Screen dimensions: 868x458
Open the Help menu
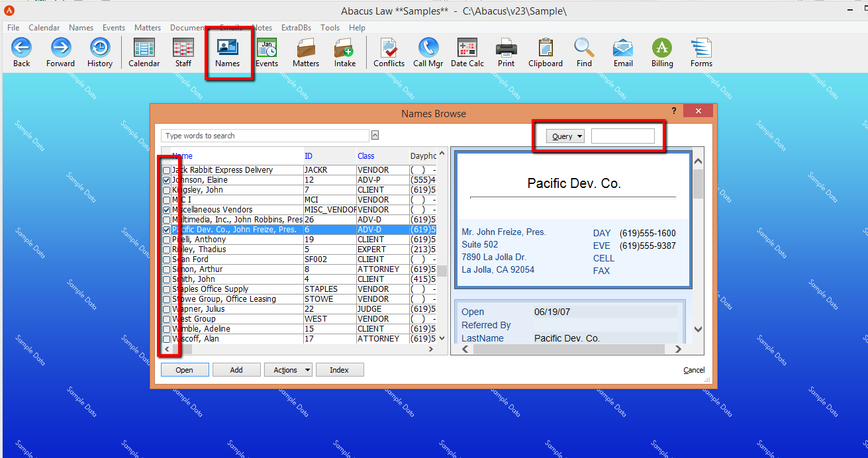tap(357, 28)
